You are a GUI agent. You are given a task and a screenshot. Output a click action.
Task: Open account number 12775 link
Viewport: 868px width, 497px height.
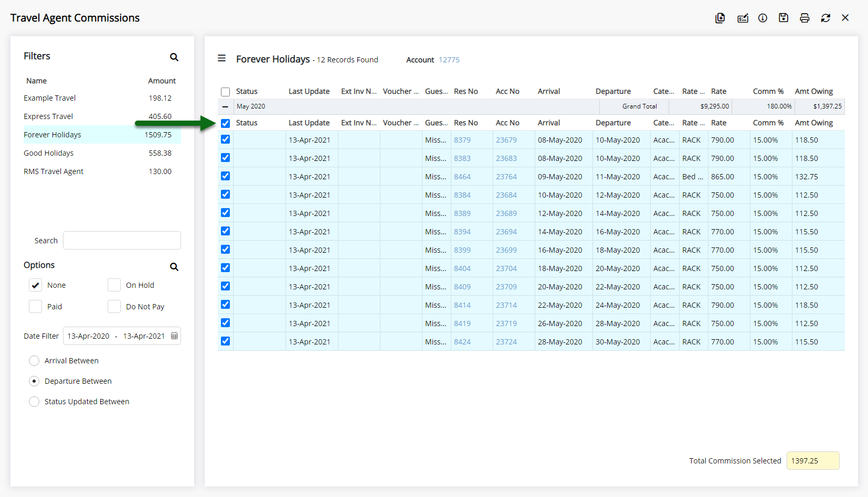pos(449,60)
